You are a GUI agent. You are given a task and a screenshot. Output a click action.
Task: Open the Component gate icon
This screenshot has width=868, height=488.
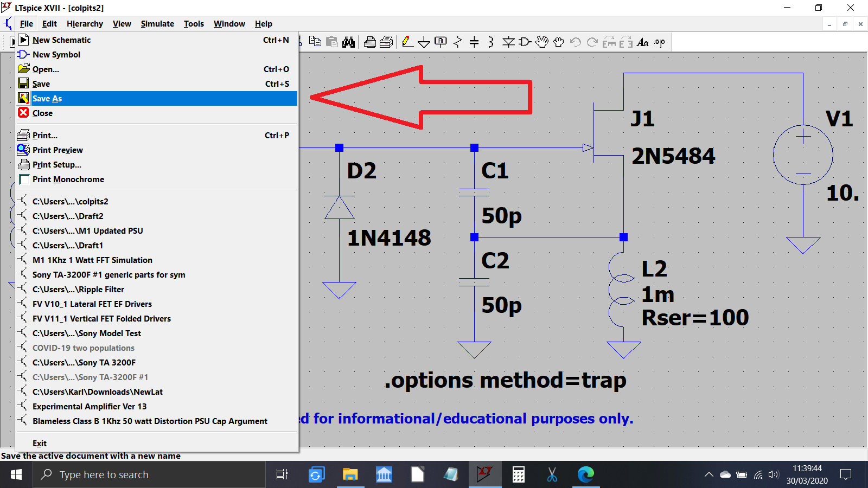[x=525, y=42]
